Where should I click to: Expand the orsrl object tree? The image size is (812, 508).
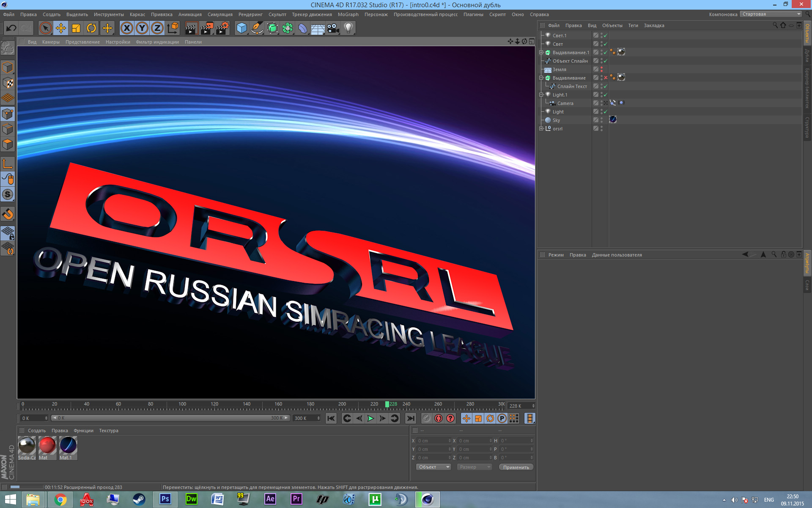[541, 129]
